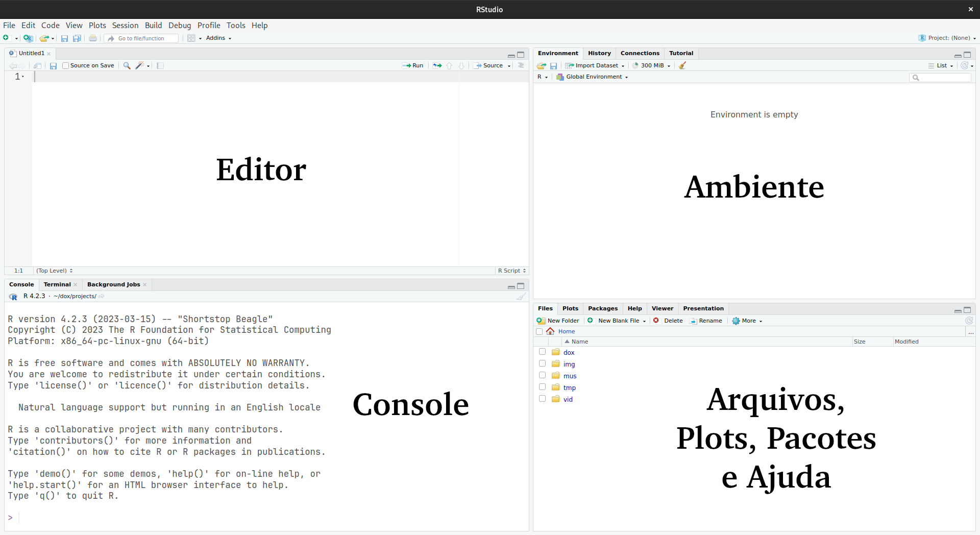Open the Import Dataset dropdown
This screenshot has width=980, height=535.
tap(595, 65)
